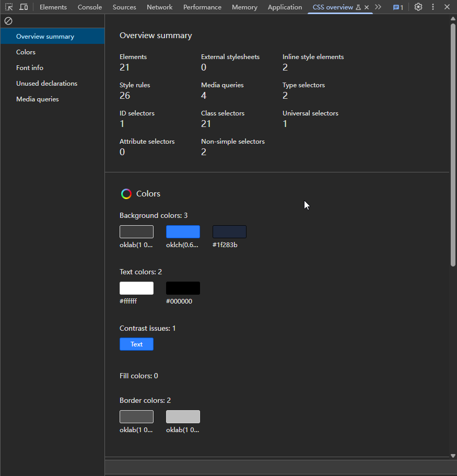Open the Network tab

[159, 7]
